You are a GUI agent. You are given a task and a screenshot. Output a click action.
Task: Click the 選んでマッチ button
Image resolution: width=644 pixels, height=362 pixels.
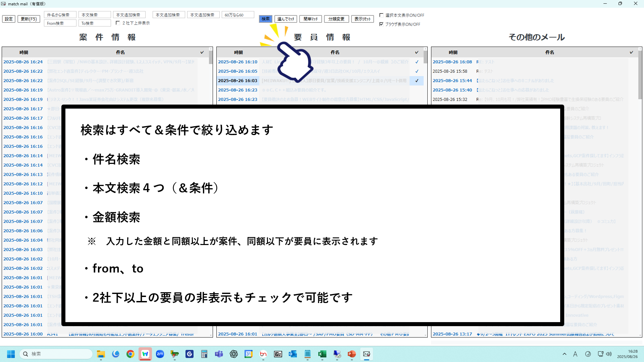tap(286, 19)
